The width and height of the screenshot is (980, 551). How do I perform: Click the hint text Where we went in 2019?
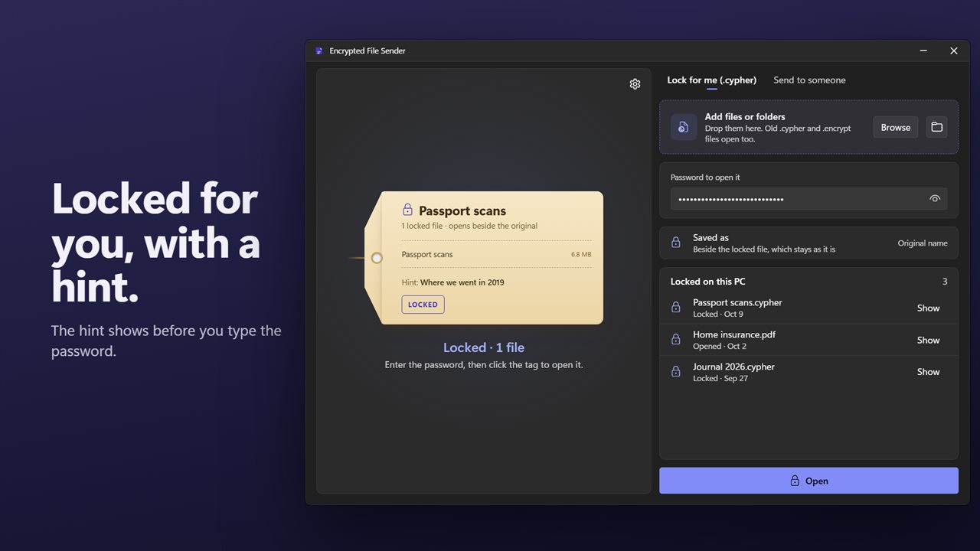462,282
